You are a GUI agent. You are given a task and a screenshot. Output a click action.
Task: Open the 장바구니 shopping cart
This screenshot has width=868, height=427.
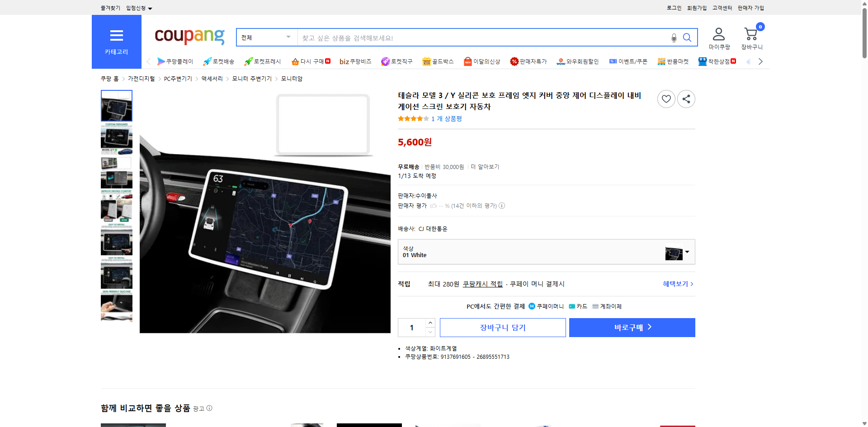coord(750,35)
